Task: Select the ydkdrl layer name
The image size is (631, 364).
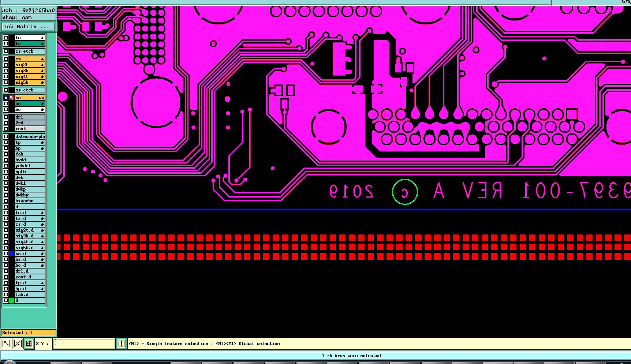Action: [30, 166]
